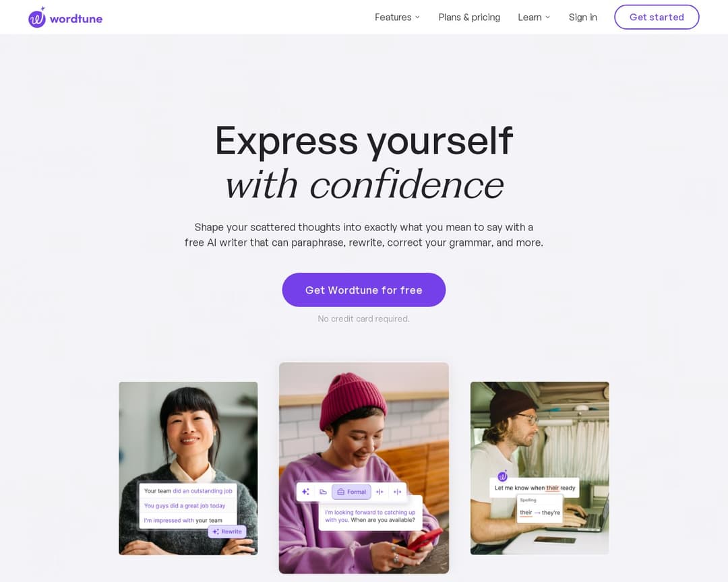Click the Rewrite sparkle badge
Screen dimensions: 728x582
pos(227,531)
